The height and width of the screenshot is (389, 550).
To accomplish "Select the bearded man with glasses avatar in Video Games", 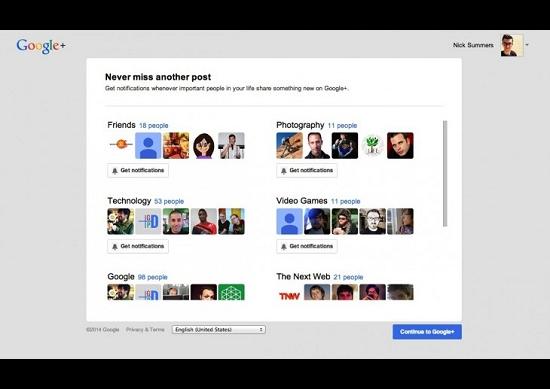I will (373, 221).
